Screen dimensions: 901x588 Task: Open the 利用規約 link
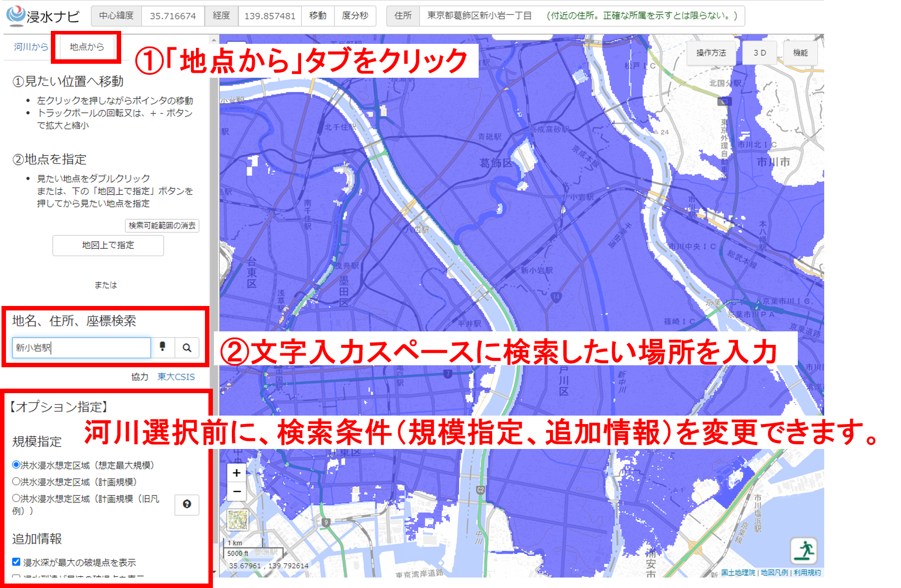[x=807, y=573]
